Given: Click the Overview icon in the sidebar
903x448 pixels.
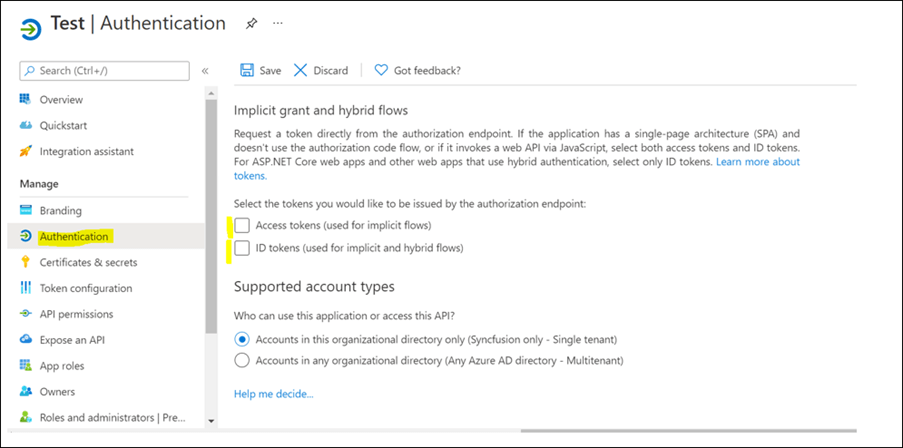Looking at the screenshot, I should (x=26, y=100).
